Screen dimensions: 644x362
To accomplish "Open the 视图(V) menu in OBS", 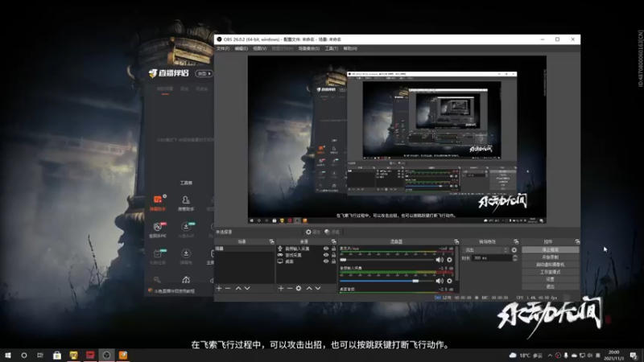I will point(259,48).
